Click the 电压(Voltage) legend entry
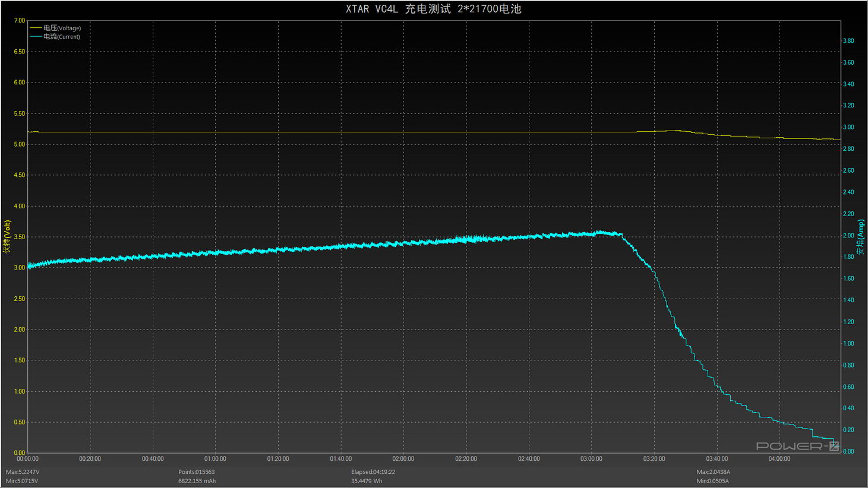The width and height of the screenshot is (868, 488). coord(55,28)
